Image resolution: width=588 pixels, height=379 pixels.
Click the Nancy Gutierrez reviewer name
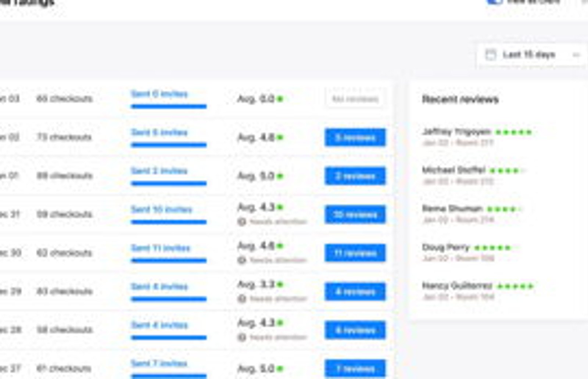457,286
